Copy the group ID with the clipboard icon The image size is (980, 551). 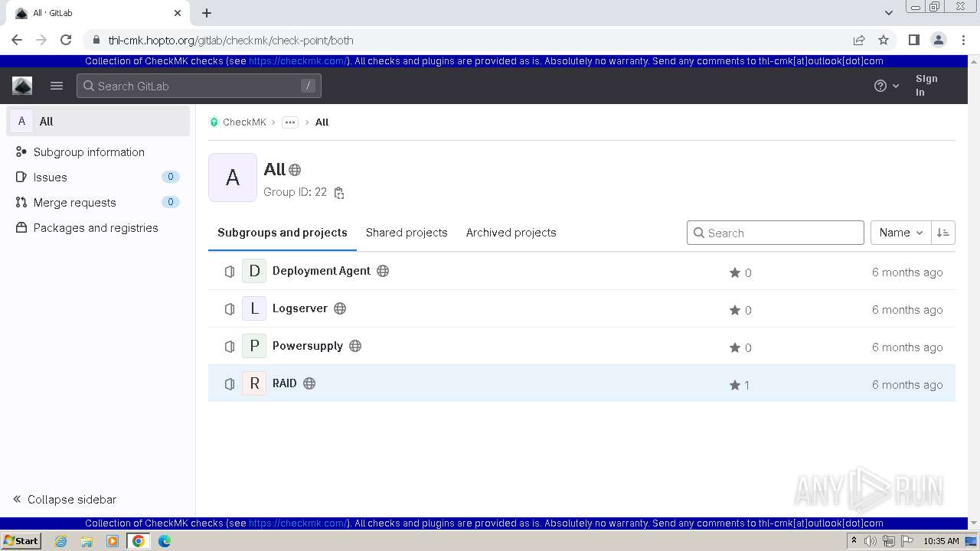pos(339,193)
